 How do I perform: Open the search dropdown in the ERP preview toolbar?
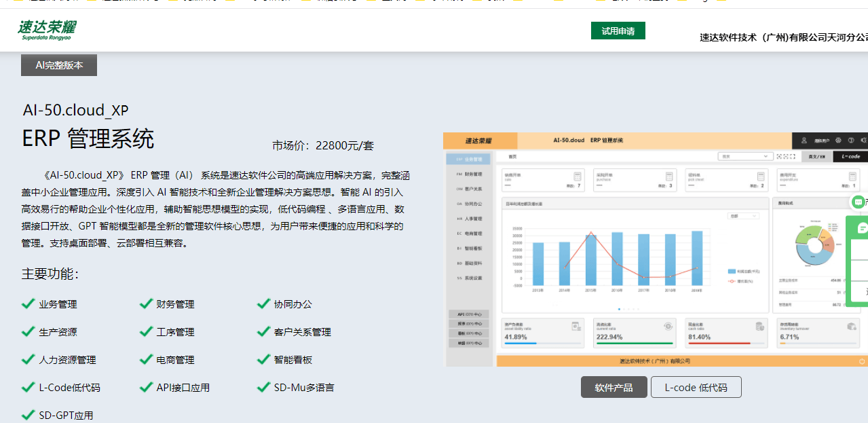(744, 156)
